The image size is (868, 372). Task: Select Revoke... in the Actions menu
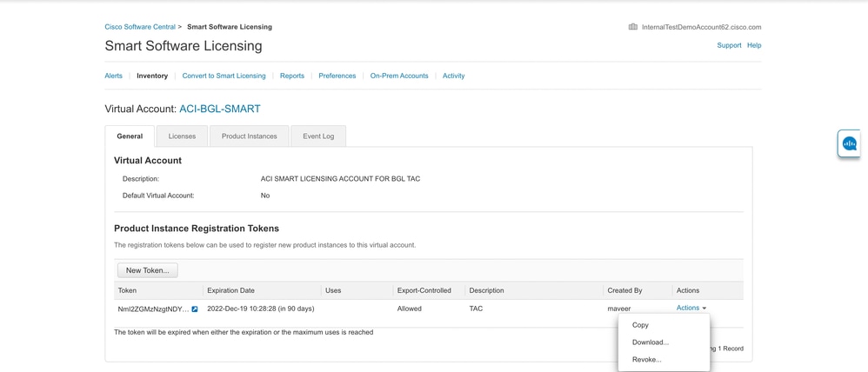[646, 360]
